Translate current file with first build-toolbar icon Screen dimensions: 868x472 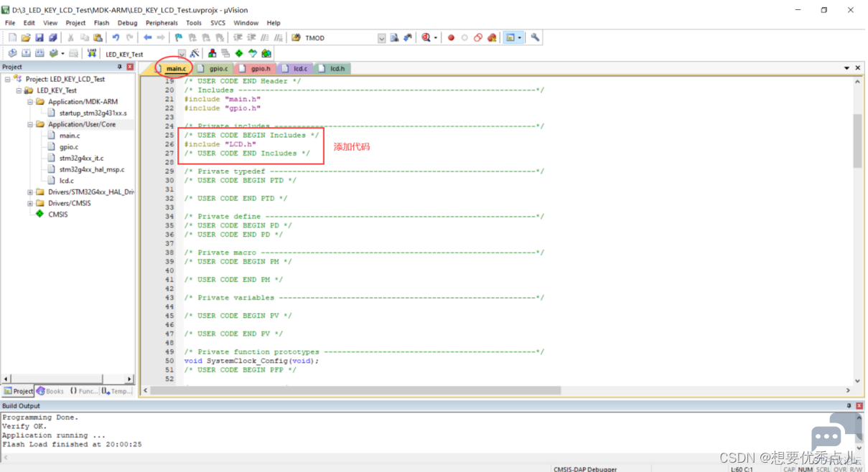[x=12, y=53]
